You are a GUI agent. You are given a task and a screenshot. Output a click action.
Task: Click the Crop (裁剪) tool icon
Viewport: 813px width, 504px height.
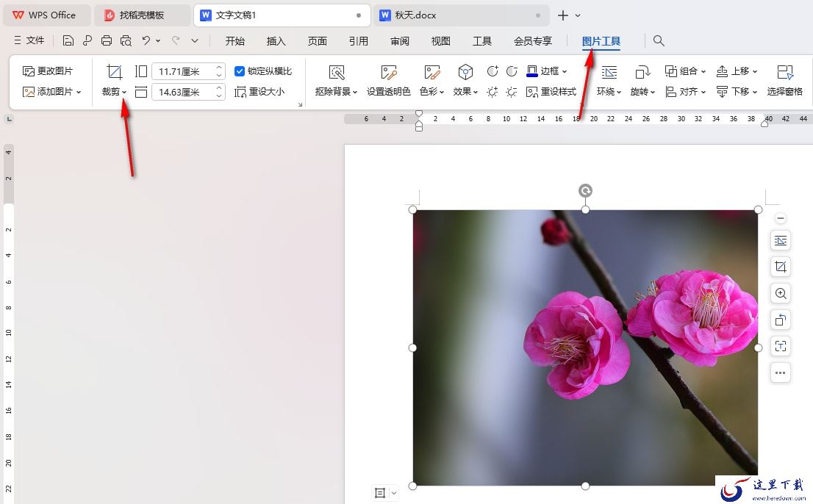114,72
